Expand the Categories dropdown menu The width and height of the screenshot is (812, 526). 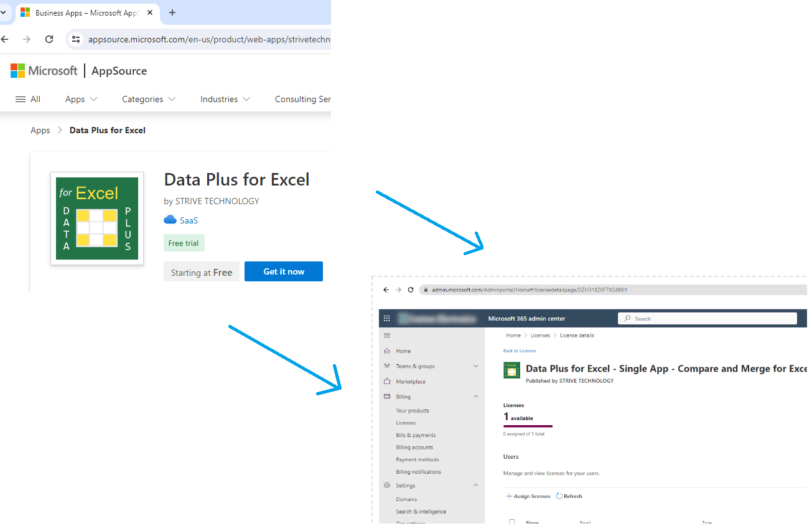148,99
